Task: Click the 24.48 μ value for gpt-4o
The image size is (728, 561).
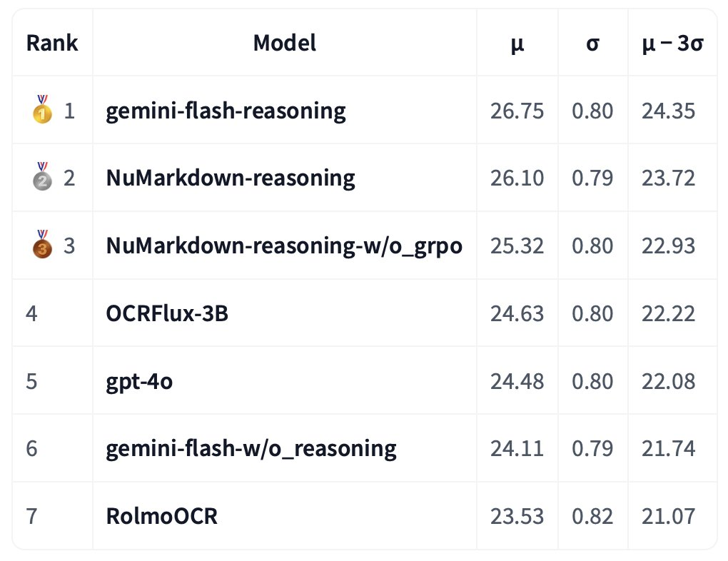Action: [517, 380]
